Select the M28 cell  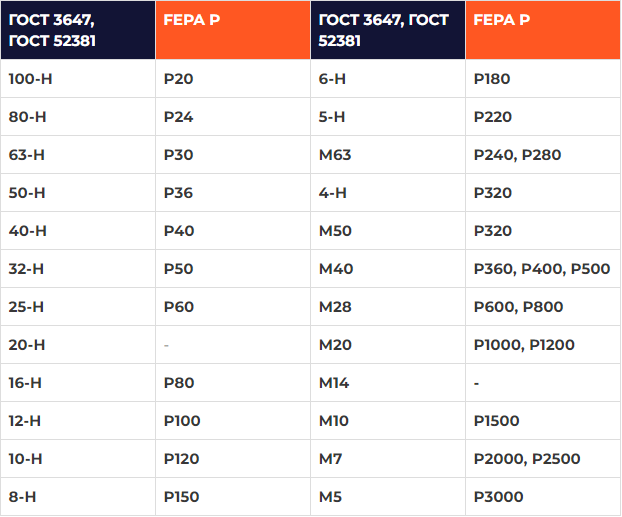click(x=335, y=307)
